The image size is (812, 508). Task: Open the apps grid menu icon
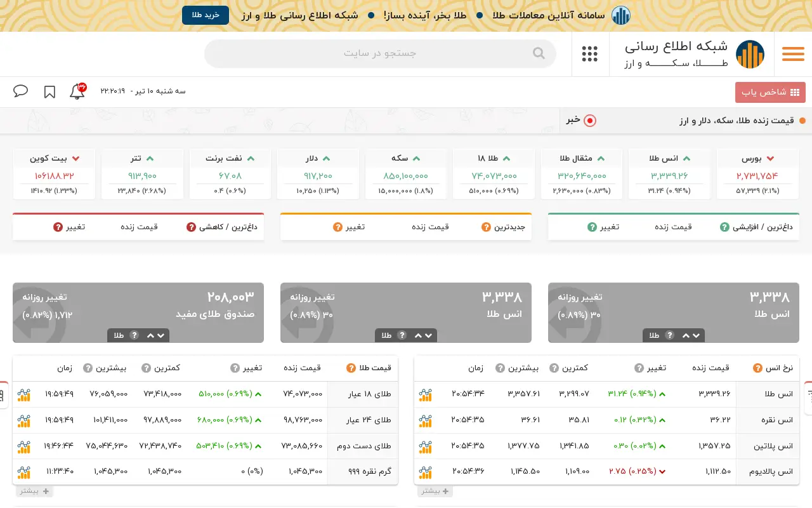tap(590, 54)
